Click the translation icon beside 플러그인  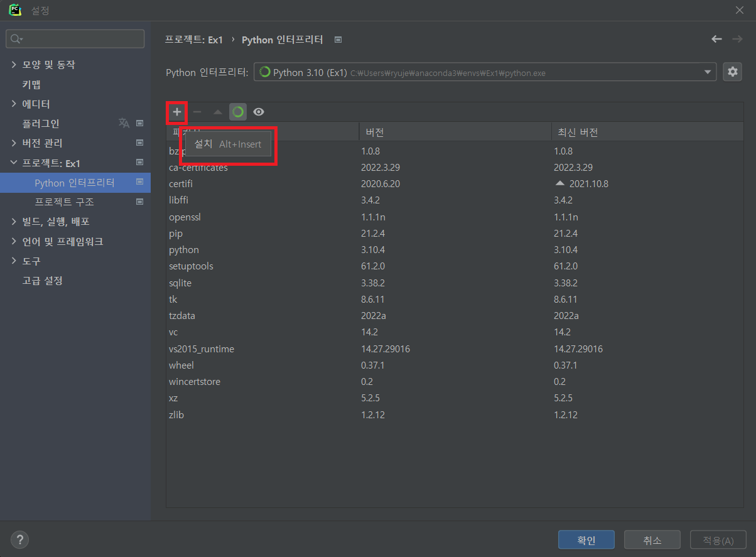tap(124, 123)
